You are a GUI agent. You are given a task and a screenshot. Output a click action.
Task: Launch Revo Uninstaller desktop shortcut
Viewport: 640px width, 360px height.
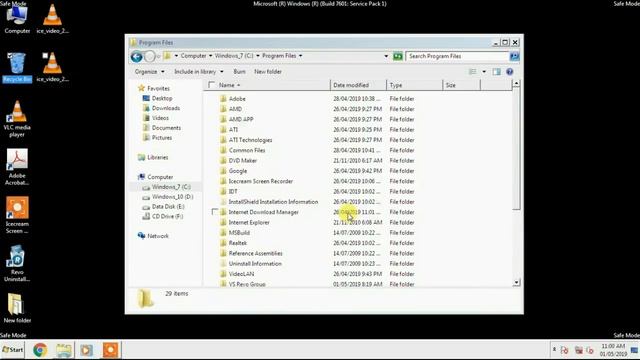pyautogui.click(x=17, y=263)
